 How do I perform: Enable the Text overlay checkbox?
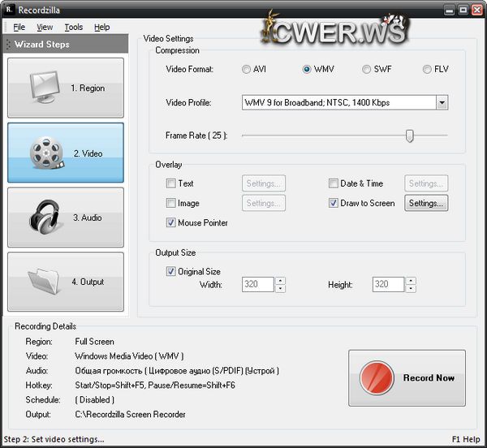170,184
